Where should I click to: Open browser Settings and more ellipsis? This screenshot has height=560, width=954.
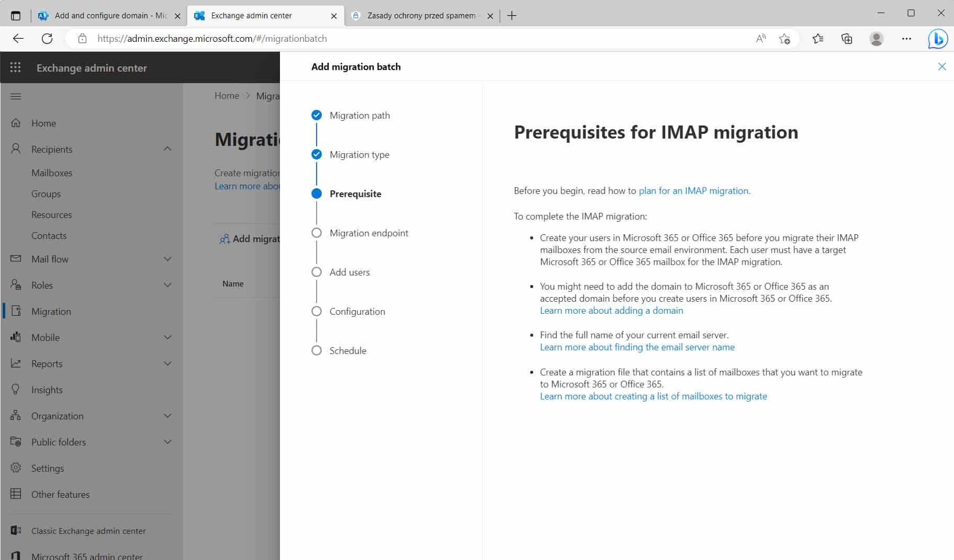[x=906, y=39]
